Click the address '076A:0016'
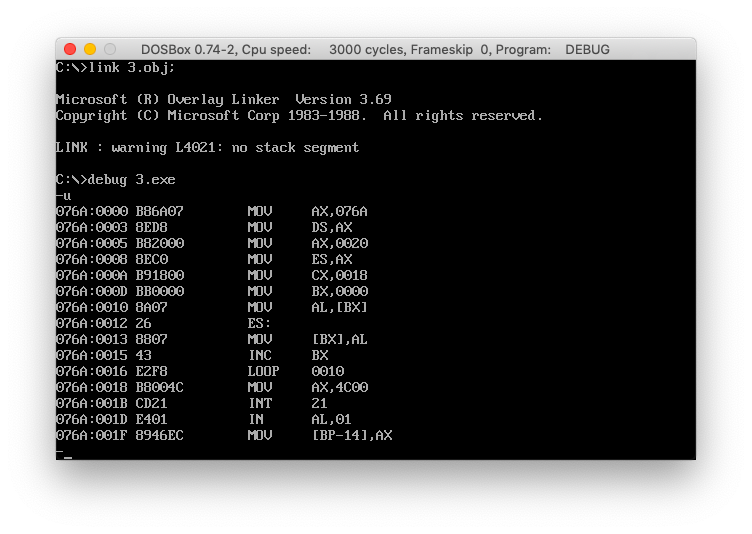This screenshot has height=534, width=752. tap(92, 371)
